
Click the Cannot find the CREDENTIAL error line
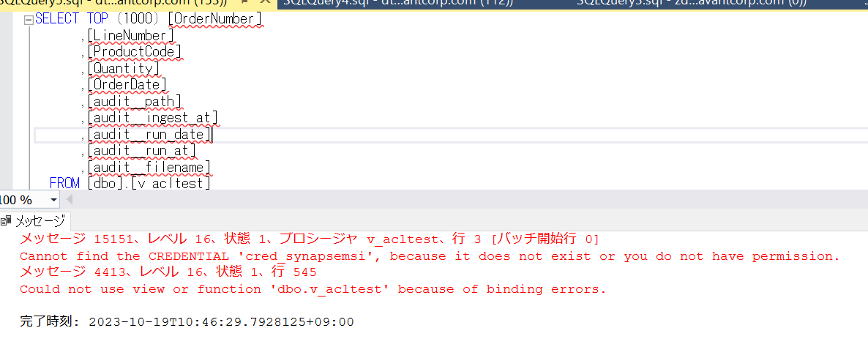(430, 257)
